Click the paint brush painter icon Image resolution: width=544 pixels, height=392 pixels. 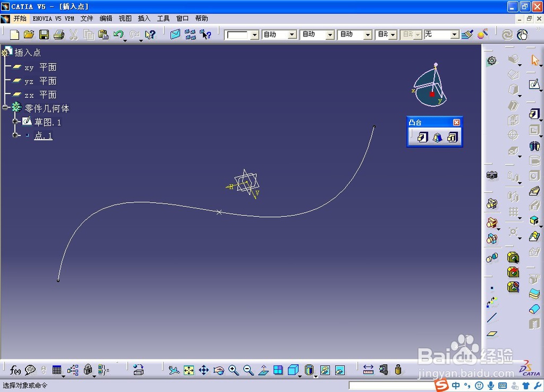pos(467,34)
